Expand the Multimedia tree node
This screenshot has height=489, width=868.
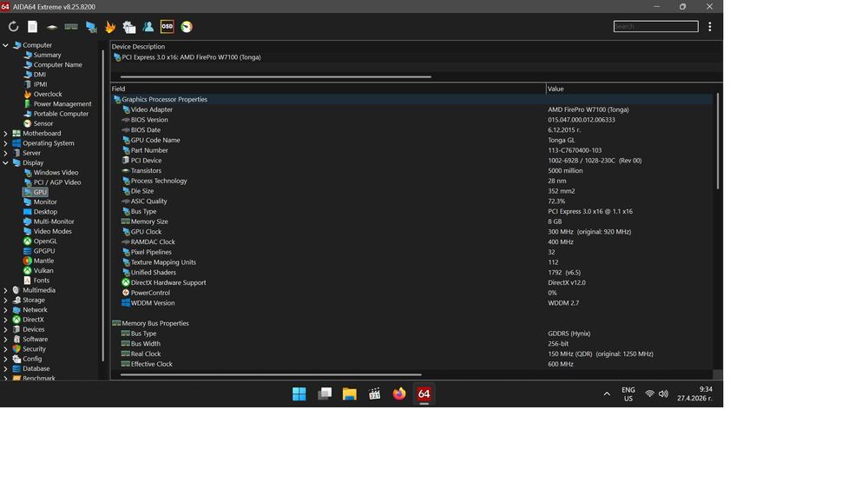click(5, 290)
